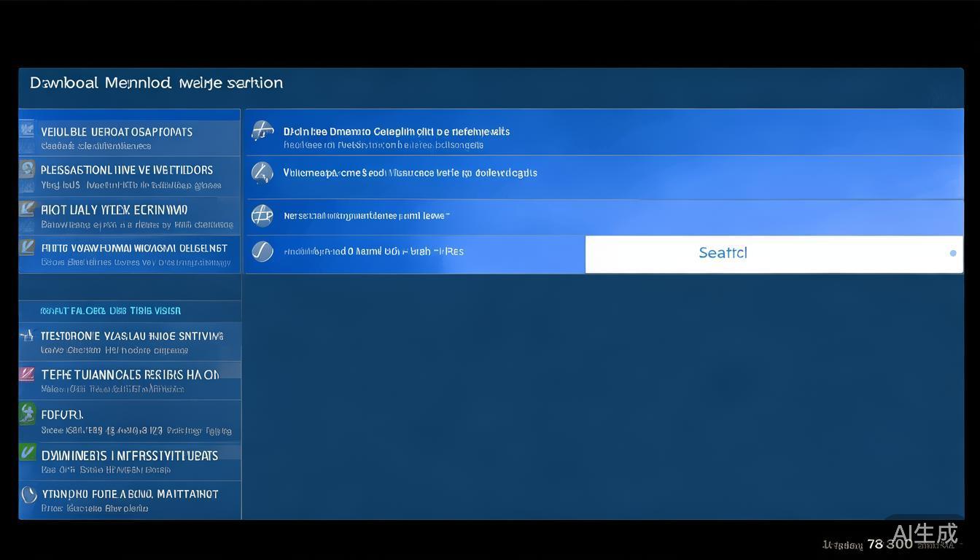Toggle the check icon beside RIOT UALY YTEEK
The image size is (980, 560).
click(x=27, y=209)
